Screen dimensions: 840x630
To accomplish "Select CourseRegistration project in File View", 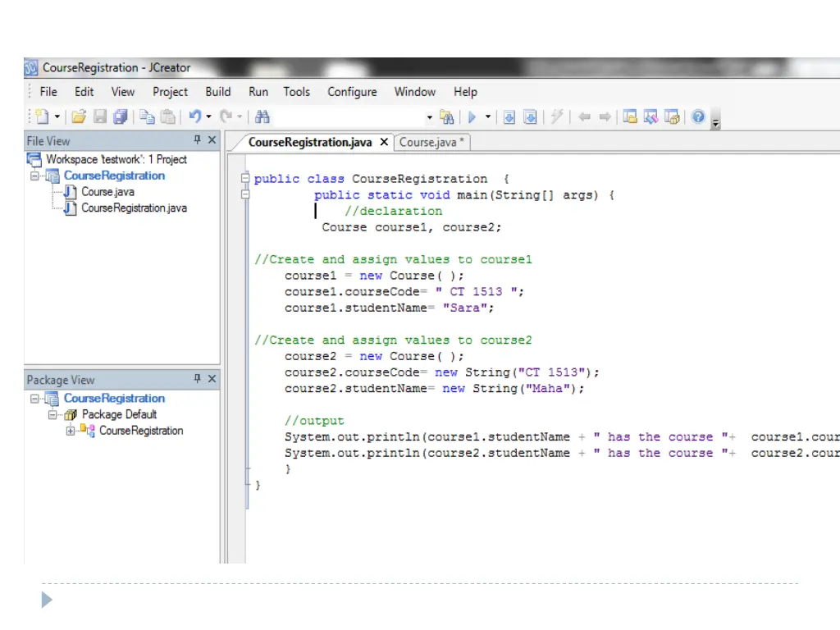I will (115, 176).
